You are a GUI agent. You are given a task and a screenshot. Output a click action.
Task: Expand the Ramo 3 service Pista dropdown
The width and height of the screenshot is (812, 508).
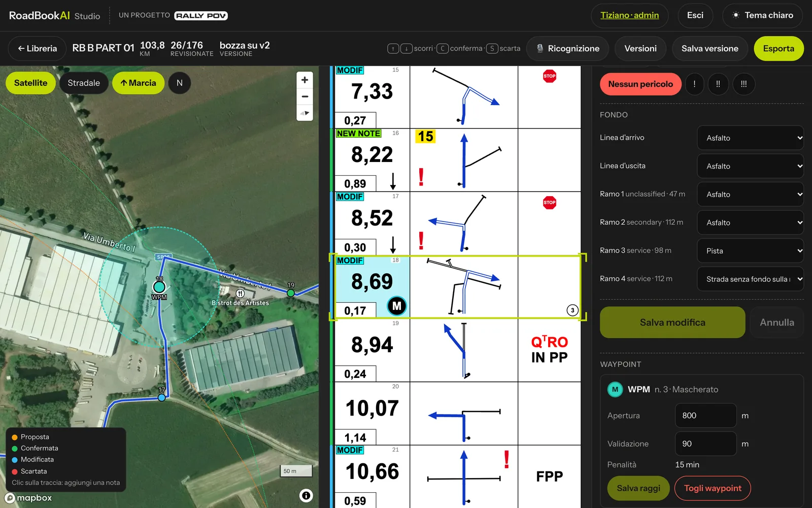751,250
